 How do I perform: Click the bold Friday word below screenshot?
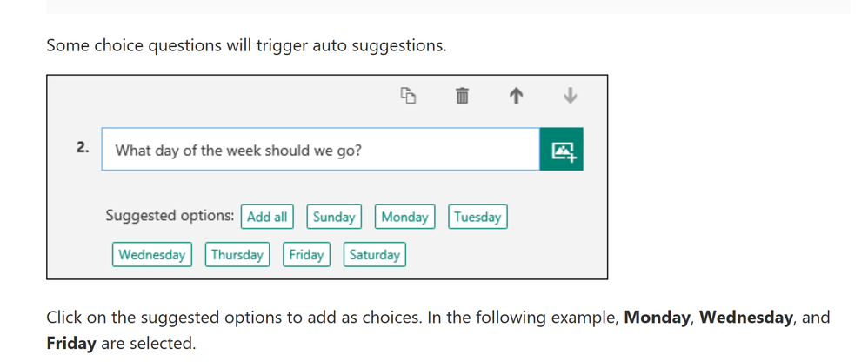tap(71, 344)
